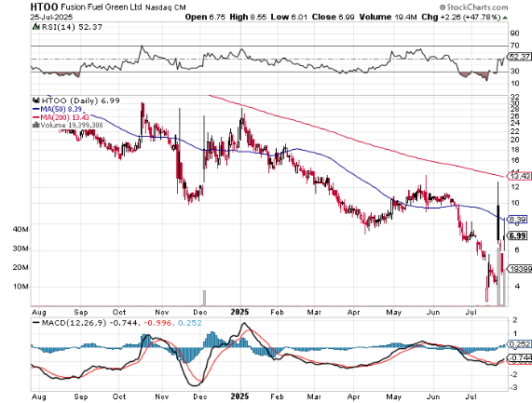The height and width of the screenshot is (403, 532).
Task: Click the Jul label on MACD axis
Action: coord(471,396)
